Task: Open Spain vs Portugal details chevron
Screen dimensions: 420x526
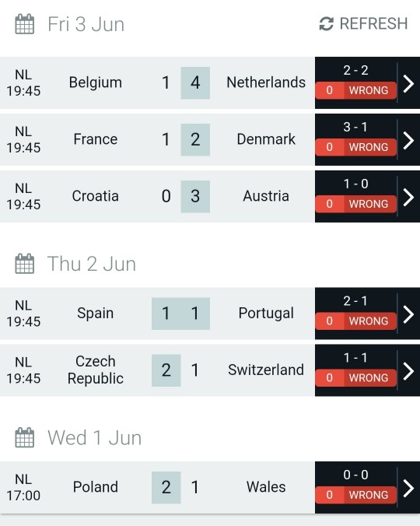Action: (408, 314)
